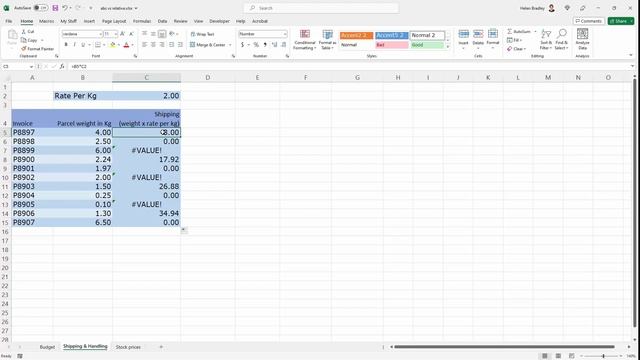The width and height of the screenshot is (640, 360).
Task: Decrease font size with the shrink icon
Action: tap(131, 34)
